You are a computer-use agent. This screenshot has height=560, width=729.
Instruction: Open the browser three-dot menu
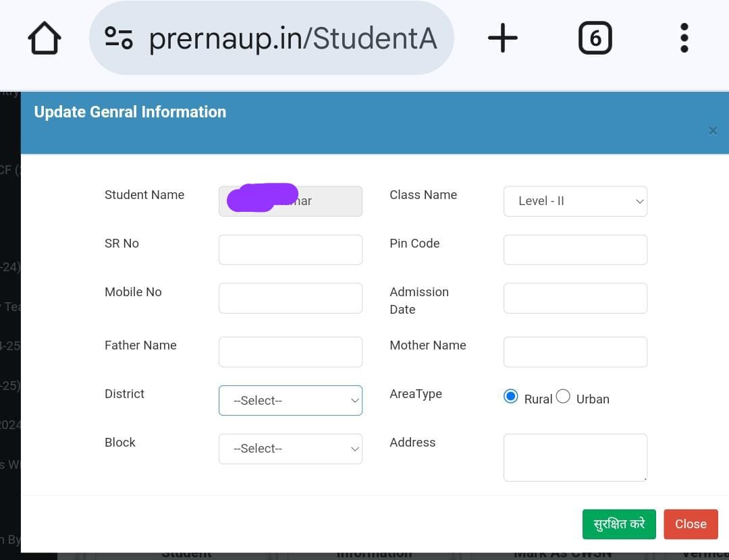click(684, 38)
